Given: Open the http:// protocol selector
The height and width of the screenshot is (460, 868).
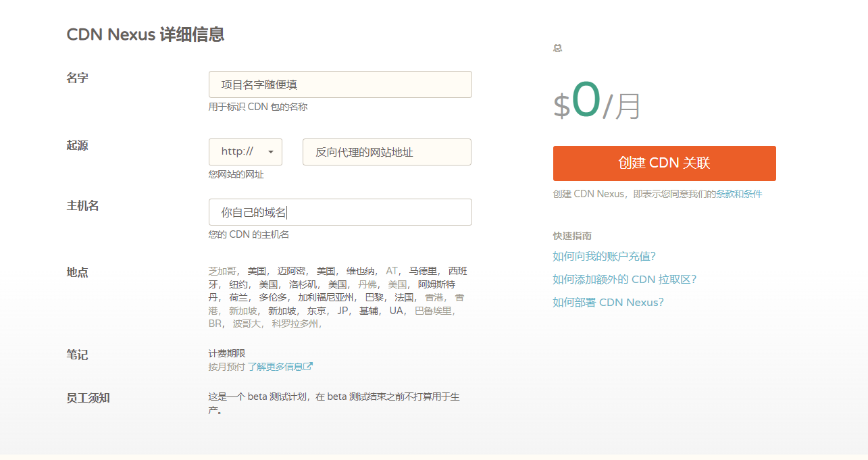Looking at the screenshot, I should (245, 152).
